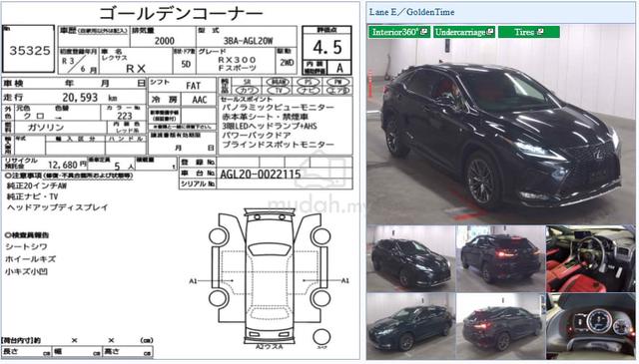The image size is (639, 364).
Task: Click the mileage value '20,593 km'
Action: (x=89, y=98)
